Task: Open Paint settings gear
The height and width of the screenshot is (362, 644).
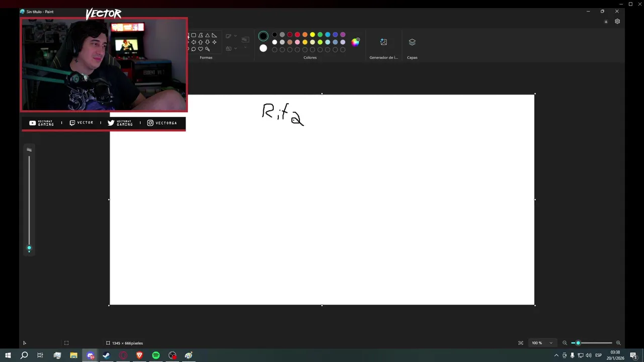Action: [617, 22]
